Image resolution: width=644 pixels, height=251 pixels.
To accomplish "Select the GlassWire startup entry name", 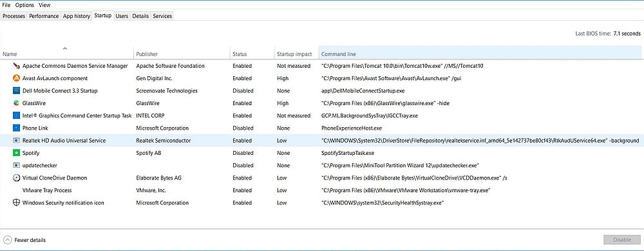I will [x=33, y=103].
